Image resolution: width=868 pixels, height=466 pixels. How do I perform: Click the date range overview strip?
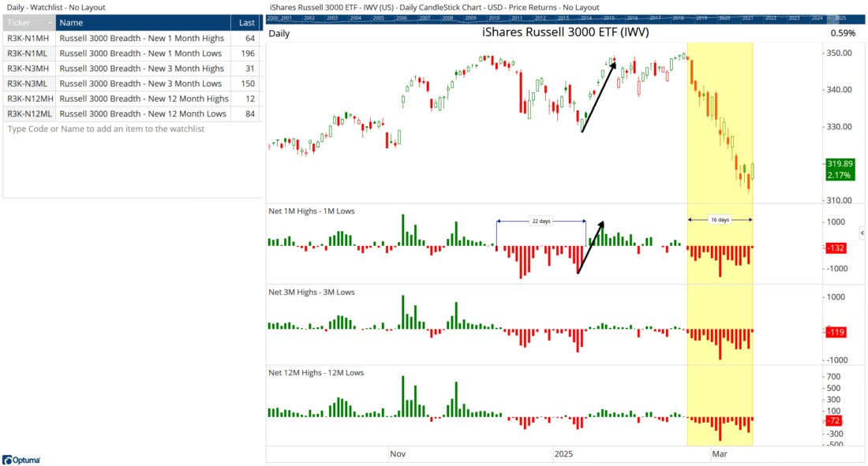[x=565, y=19]
